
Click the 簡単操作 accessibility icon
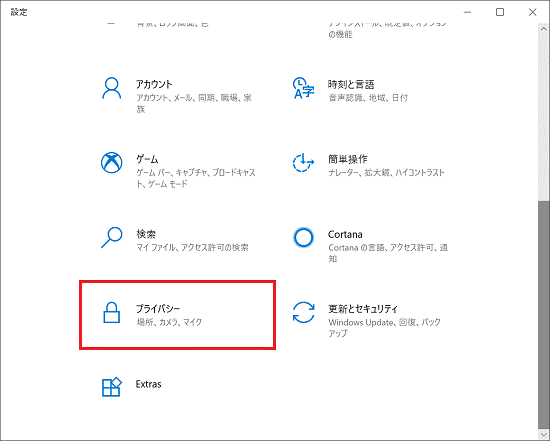click(303, 163)
